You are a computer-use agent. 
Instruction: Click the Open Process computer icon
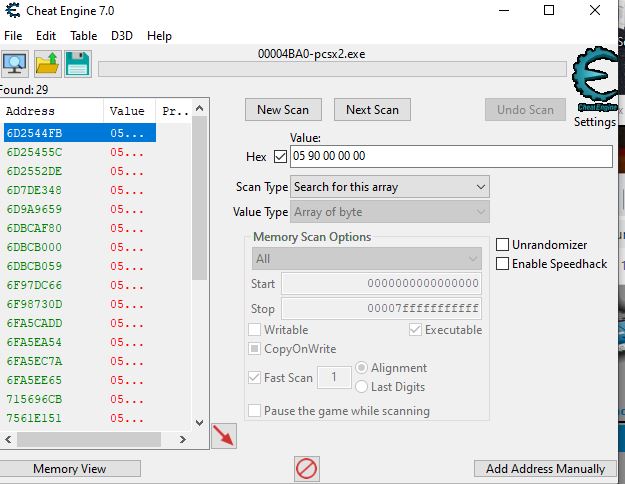pyautogui.click(x=15, y=64)
